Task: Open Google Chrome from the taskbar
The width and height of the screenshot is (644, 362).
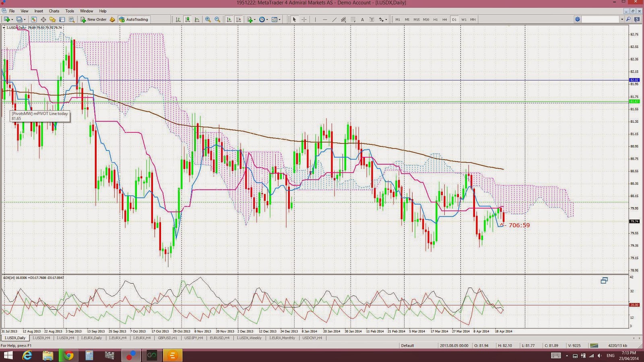Action: click(x=68, y=356)
